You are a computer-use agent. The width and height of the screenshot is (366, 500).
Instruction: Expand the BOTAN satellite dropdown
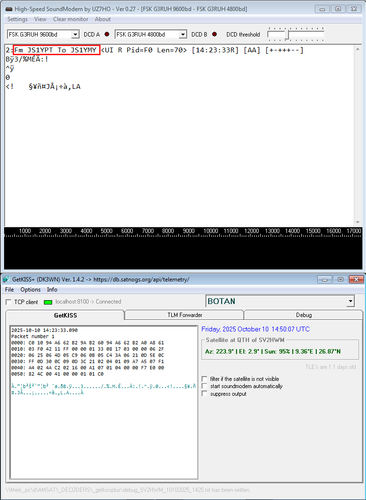coord(350,301)
